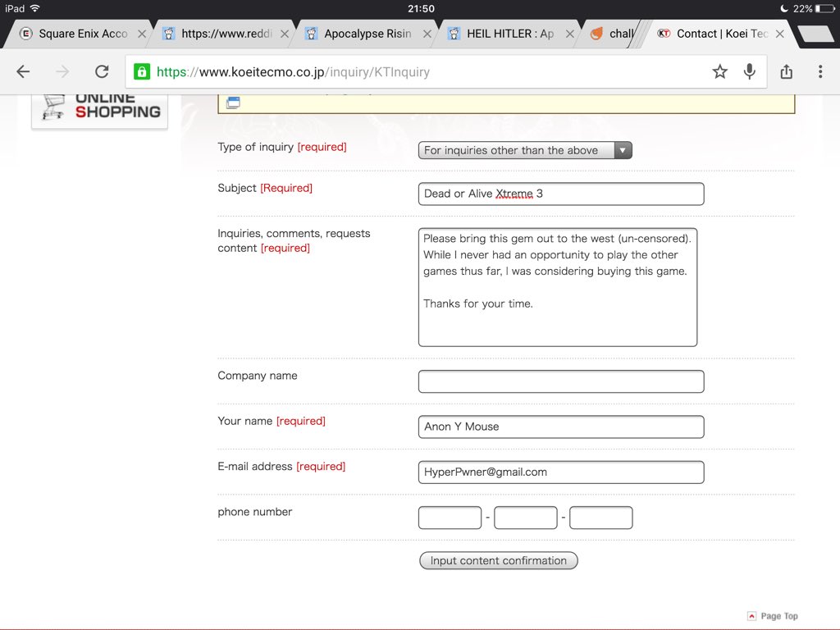Open the Type of inquiry dropdown
The image size is (840, 630).
point(525,150)
